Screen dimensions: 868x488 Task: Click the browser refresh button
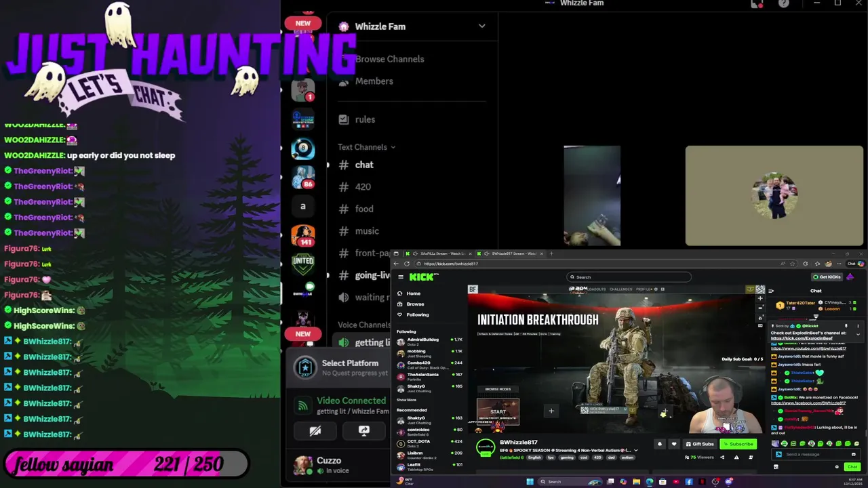407,264
